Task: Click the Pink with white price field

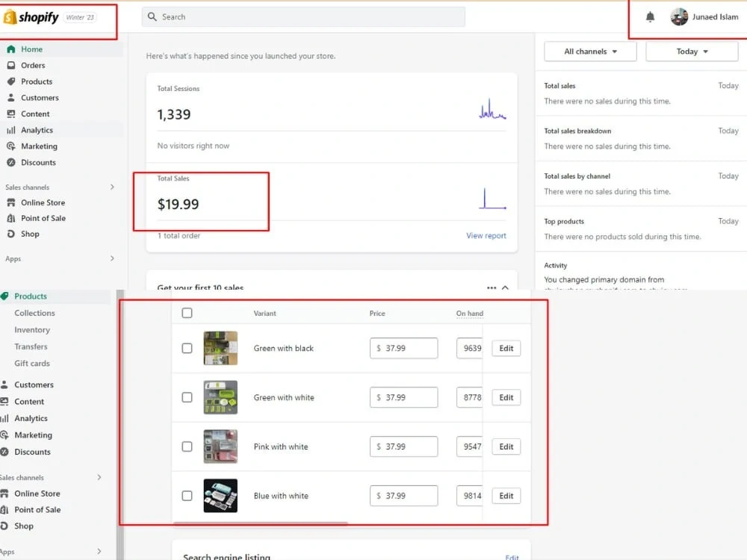Action: pyautogui.click(x=403, y=447)
